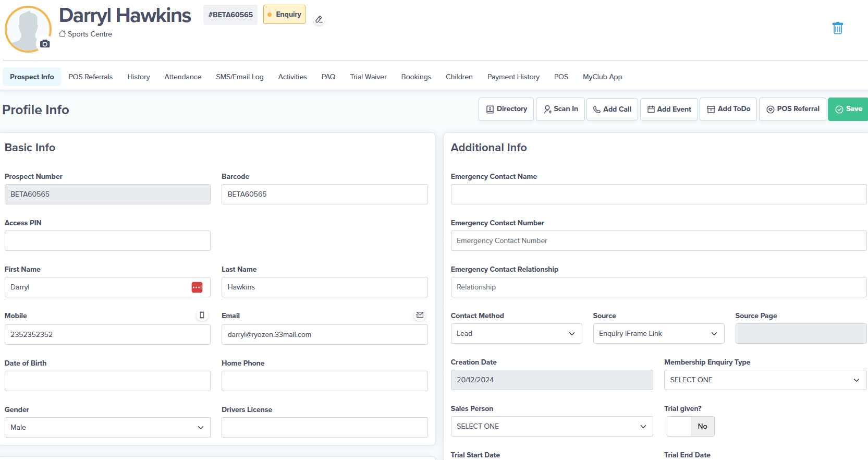Click the Prospect Number field
Image resolution: width=868 pixels, height=460 pixels.
point(107,195)
